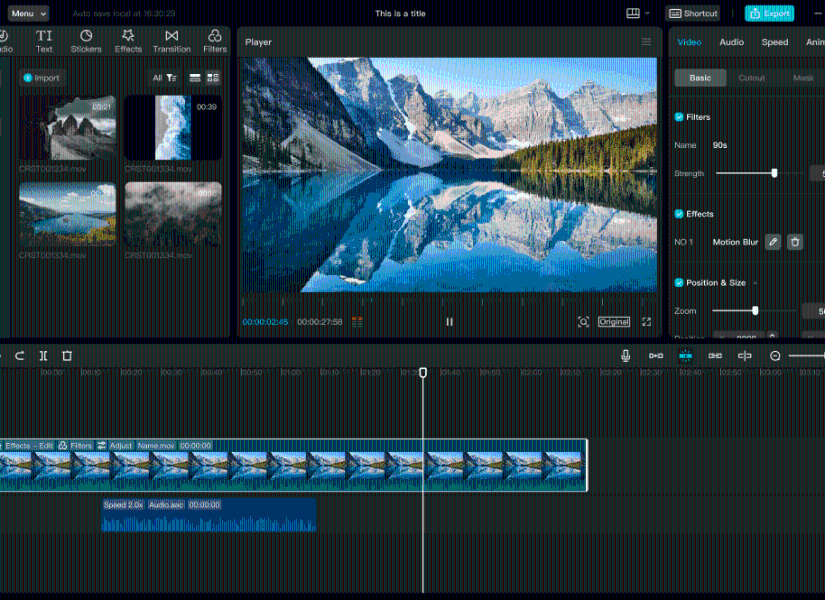Take a snapshot using the camera icon

[x=583, y=322]
